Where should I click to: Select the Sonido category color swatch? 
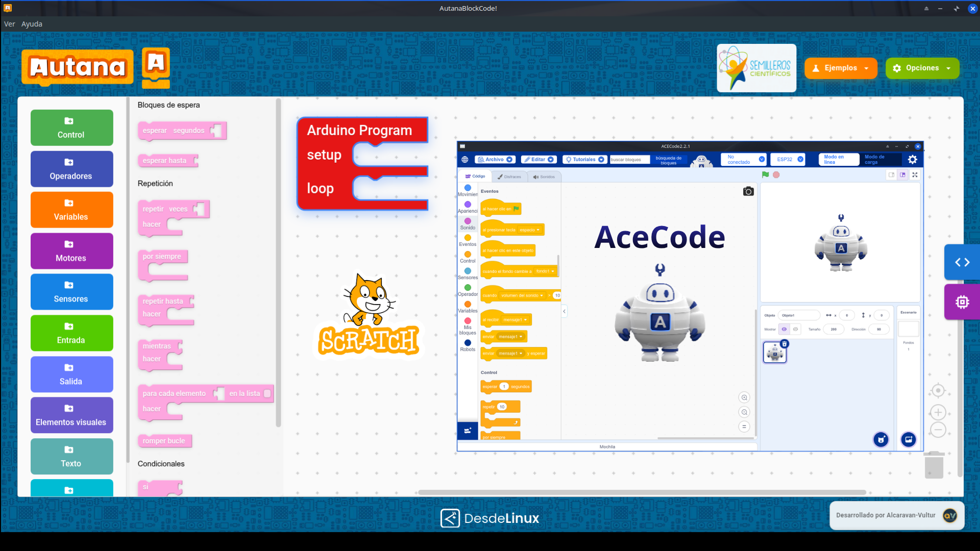click(x=468, y=221)
